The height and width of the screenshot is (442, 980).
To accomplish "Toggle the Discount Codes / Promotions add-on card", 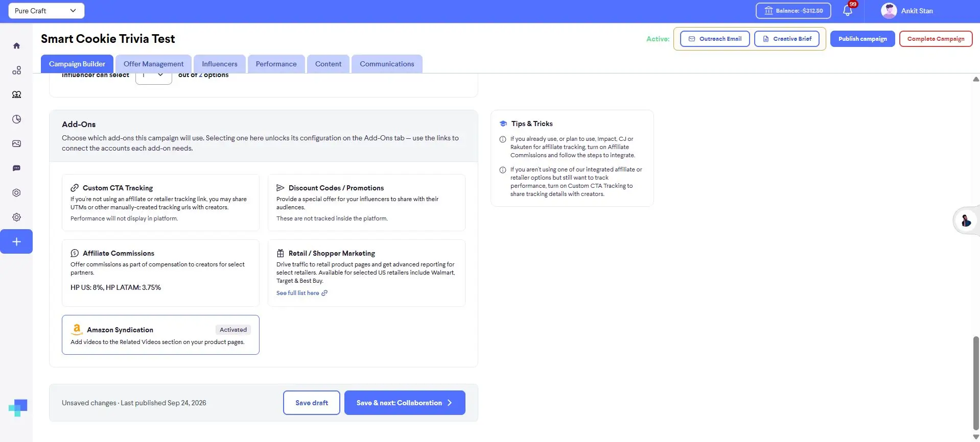I will 366,203.
